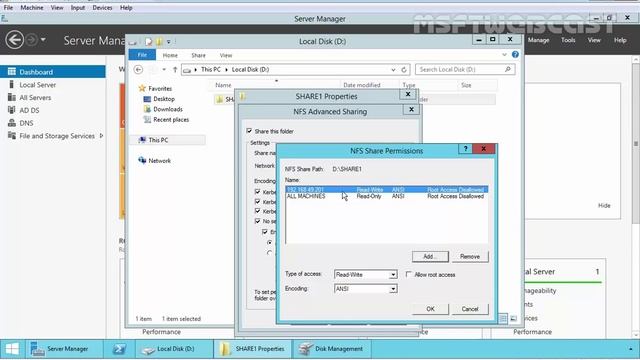Toggle No server authentication checkbox
This screenshot has width=640, height=360.
pyautogui.click(x=258, y=221)
